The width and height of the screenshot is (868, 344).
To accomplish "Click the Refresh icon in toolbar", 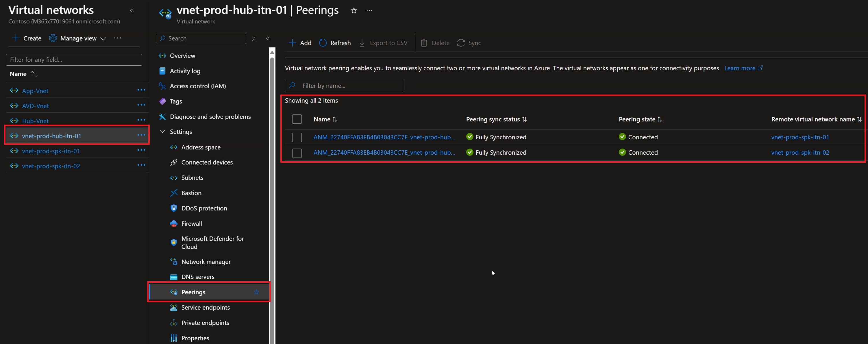I will 323,43.
